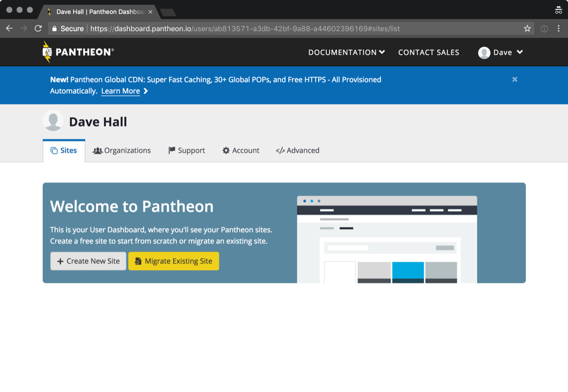This screenshot has width=568, height=392.
Task: Open a new browser tab
Action: click(x=168, y=12)
